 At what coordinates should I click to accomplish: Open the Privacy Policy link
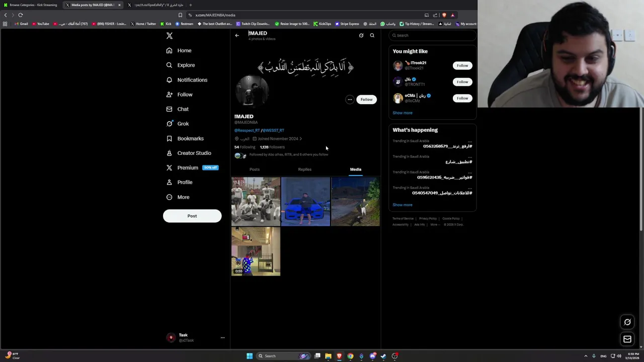[428, 219]
